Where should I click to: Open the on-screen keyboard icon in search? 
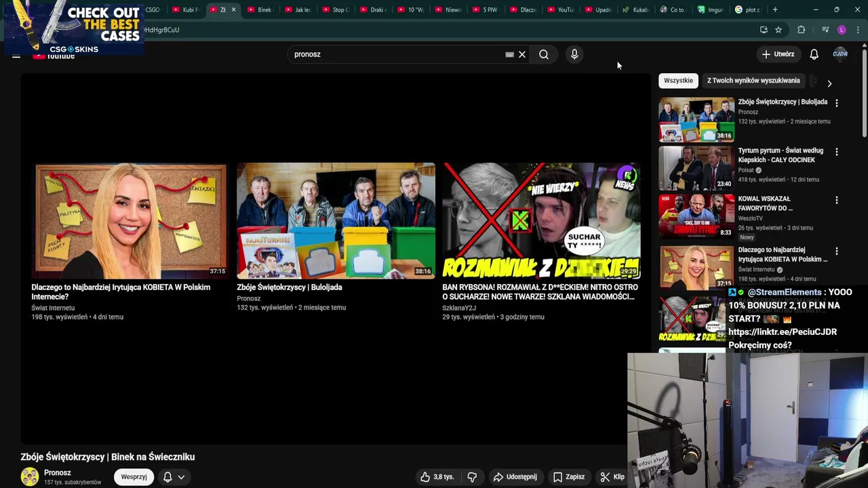pyautogui.click(x=509, y=54)
